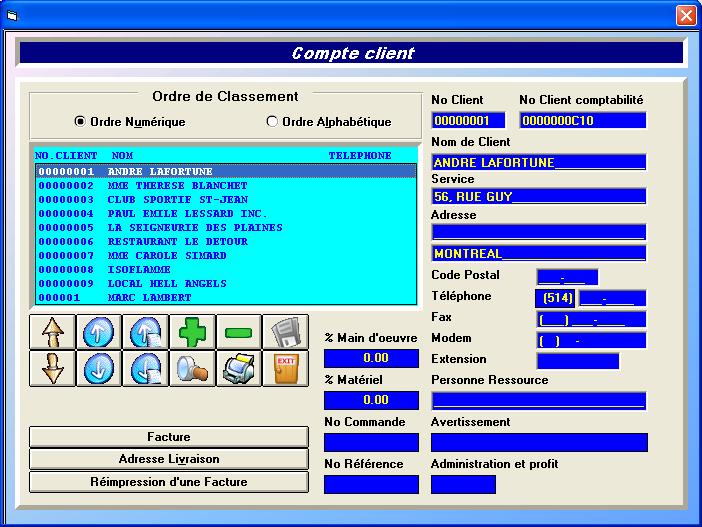The height and width of the screenshot is (527, 702).
Task: Click the tan up arrow icon
Action: (53, 332)
